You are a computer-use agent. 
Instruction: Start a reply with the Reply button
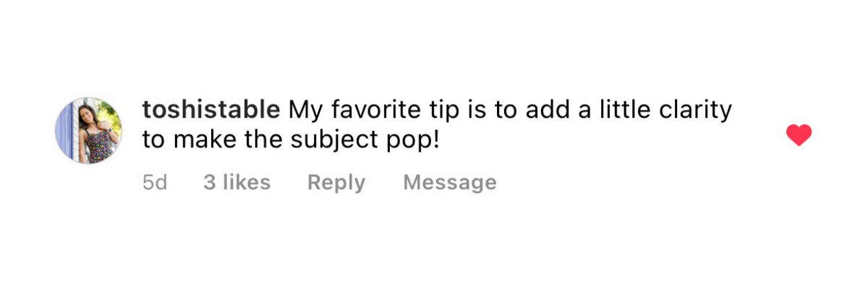pos(336,183)
